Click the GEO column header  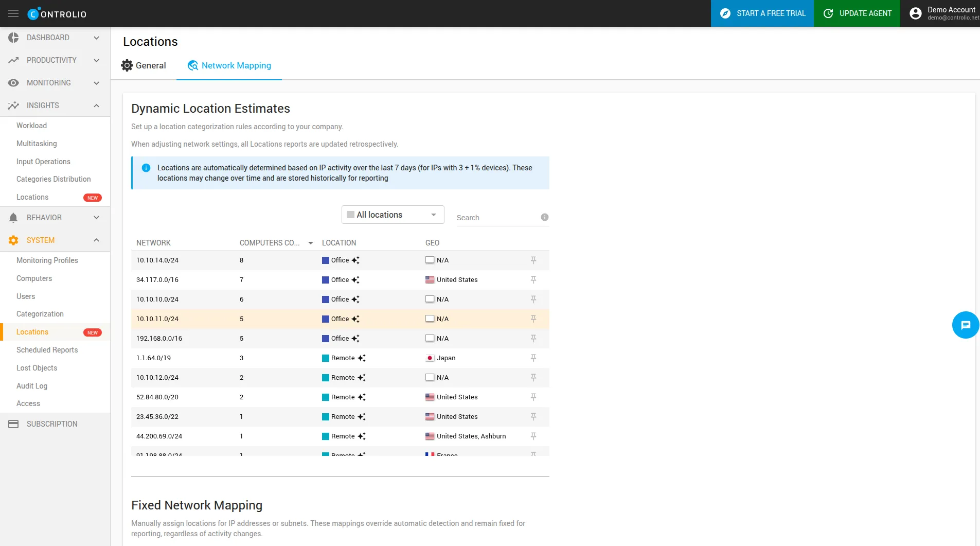coord(432,243)
